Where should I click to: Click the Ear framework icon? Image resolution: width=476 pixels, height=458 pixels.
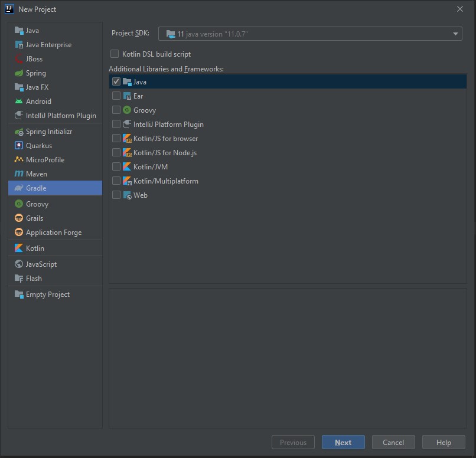pos(127,96)
